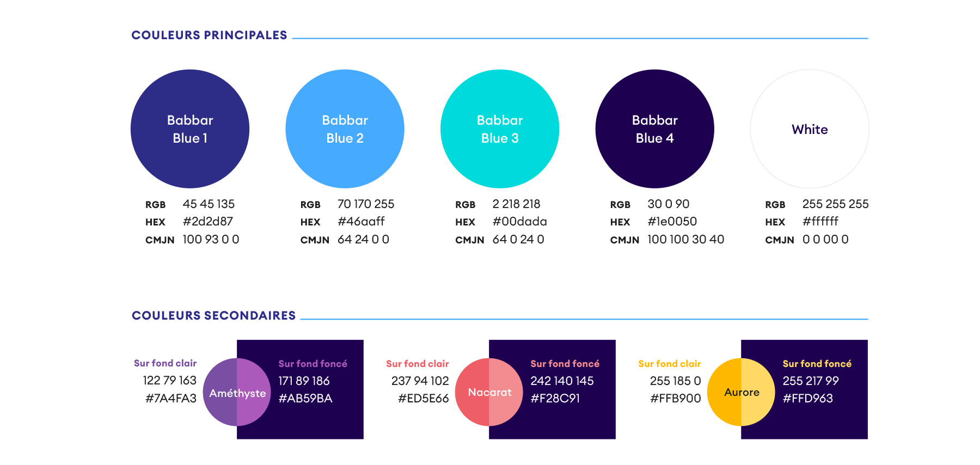
Task: Select the Nacarat color circle
Action: 489,392
